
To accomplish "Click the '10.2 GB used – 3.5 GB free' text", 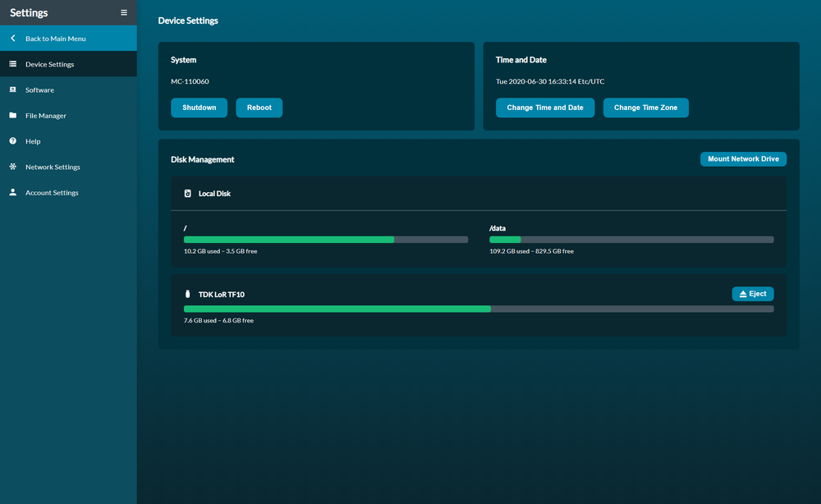I will click(220, 251).
